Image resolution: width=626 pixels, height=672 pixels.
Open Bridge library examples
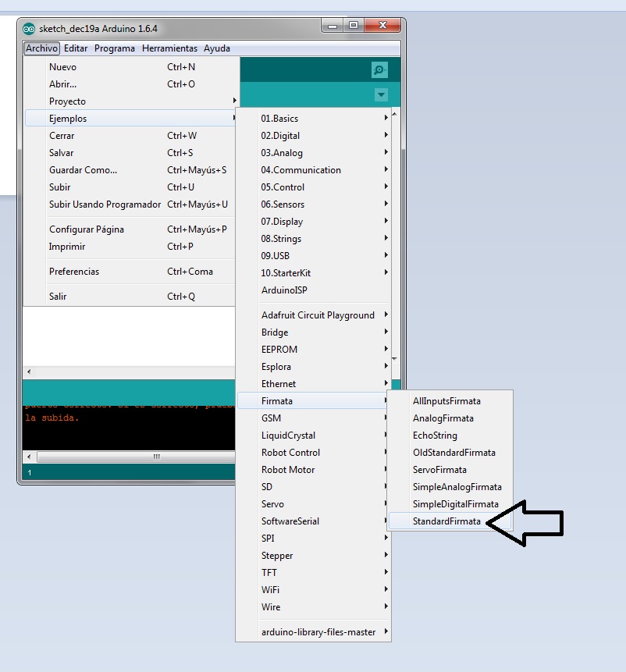313,332
